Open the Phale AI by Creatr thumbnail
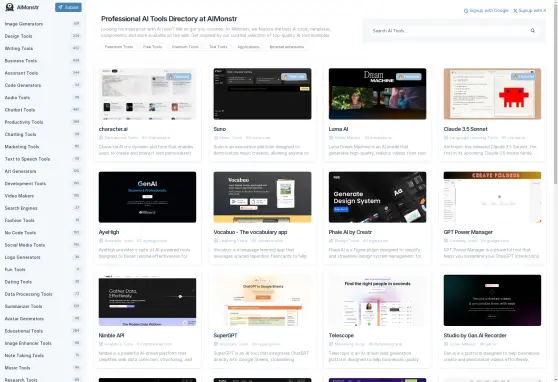This screenshot has width=558, height=382. point(377,197)
